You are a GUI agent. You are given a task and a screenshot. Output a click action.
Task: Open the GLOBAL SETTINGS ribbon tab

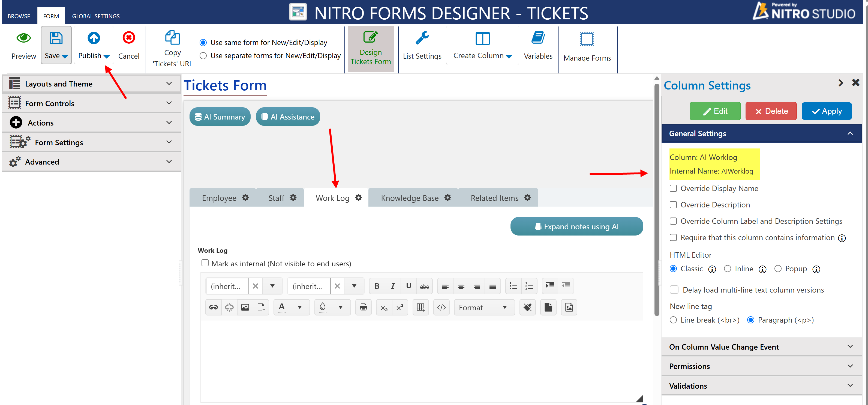click(x=96, y=16)
